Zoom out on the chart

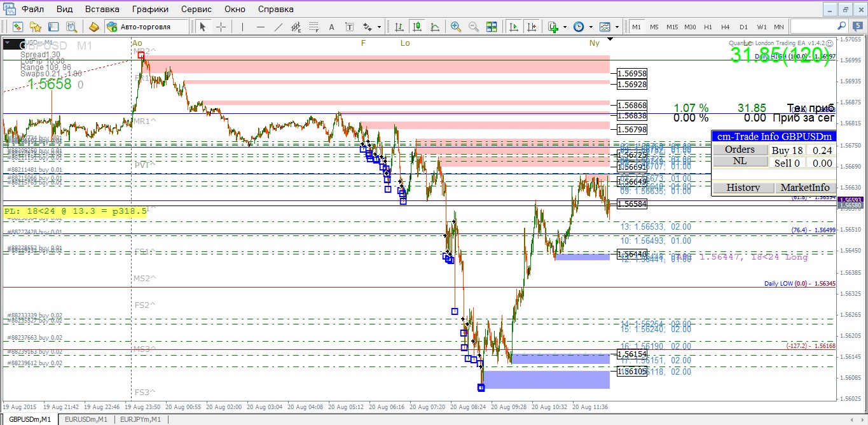click(x=474, y=27)
